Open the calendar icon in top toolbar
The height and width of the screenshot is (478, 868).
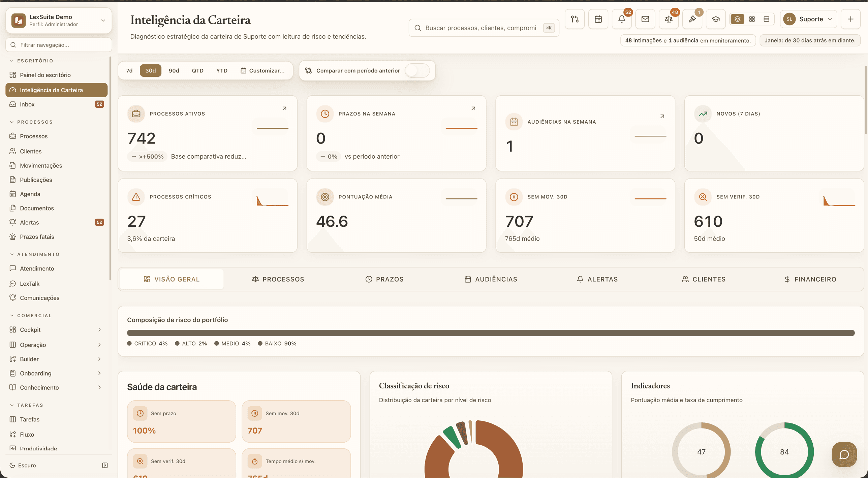coord(598,19)
